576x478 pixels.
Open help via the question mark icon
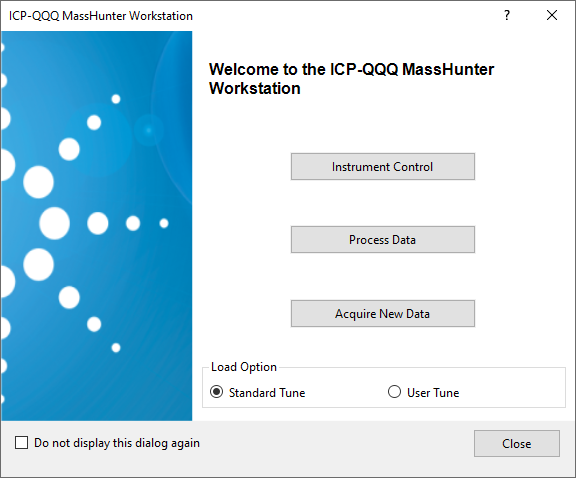click(x=507, y=15)
